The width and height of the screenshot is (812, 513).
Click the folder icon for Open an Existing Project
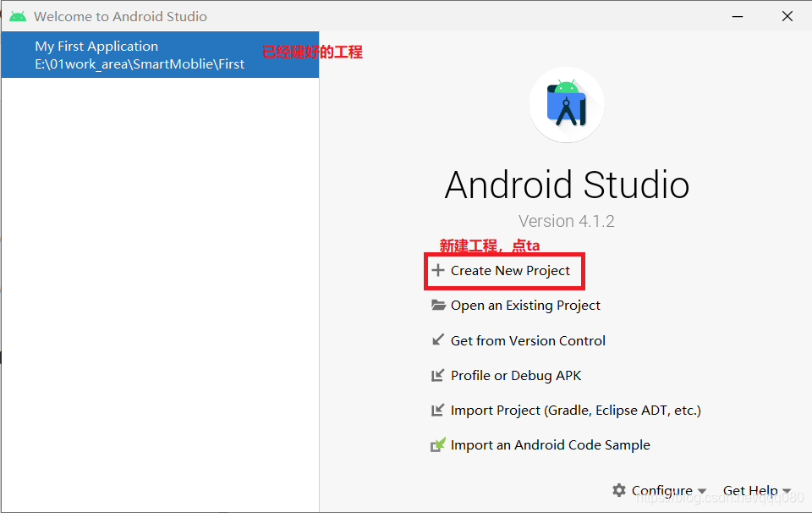point(438,306)
